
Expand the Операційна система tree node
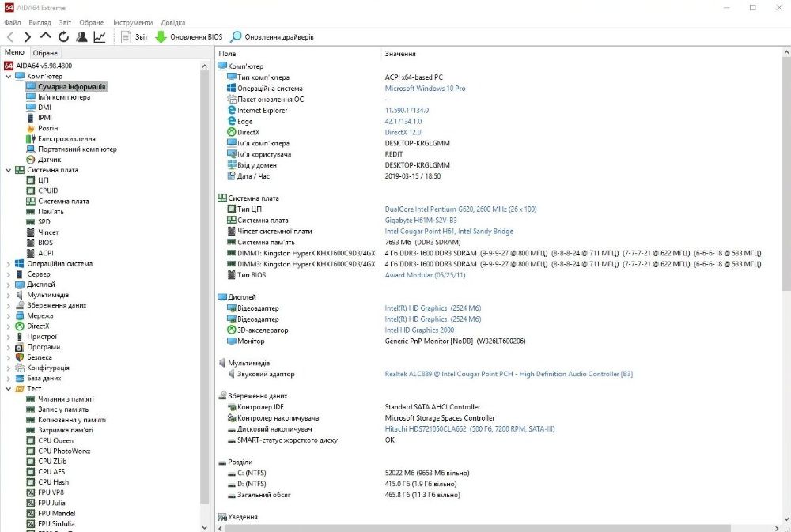(x=8, y=264)
